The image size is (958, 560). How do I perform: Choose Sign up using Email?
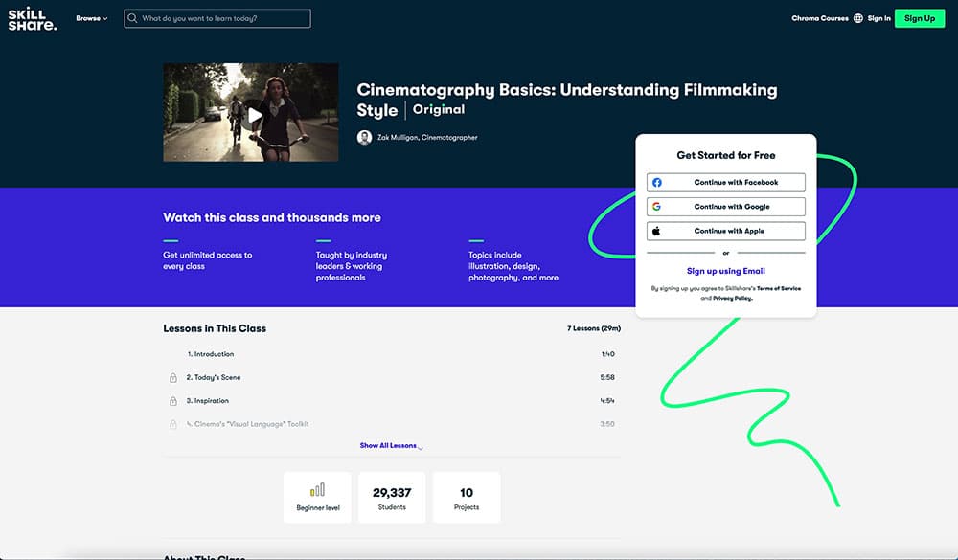coord(726,271)
